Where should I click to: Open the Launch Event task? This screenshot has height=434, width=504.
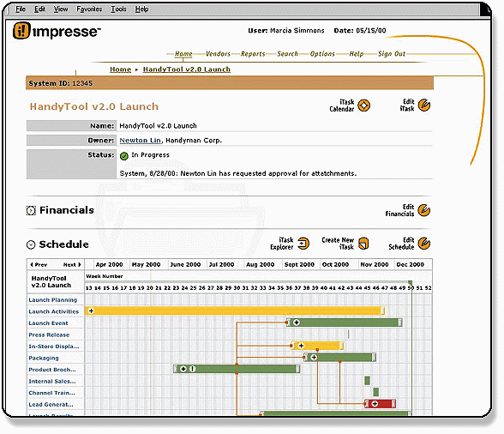click(48, 323)
